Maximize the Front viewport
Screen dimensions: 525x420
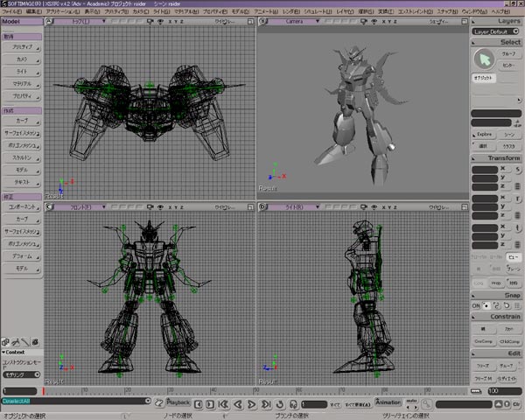click(x=250, y=207)
